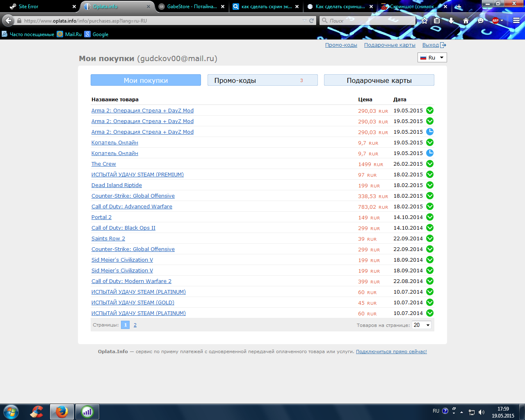Screen dimensions: 525x420
Task: Close the Oplata.info browser tab
Action: point(148,7)
